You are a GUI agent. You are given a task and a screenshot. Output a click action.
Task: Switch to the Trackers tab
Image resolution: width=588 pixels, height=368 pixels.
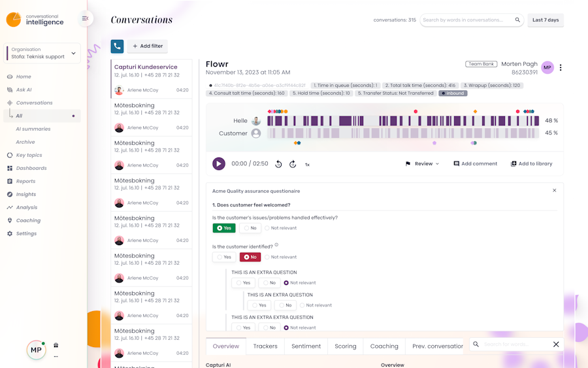265,346
